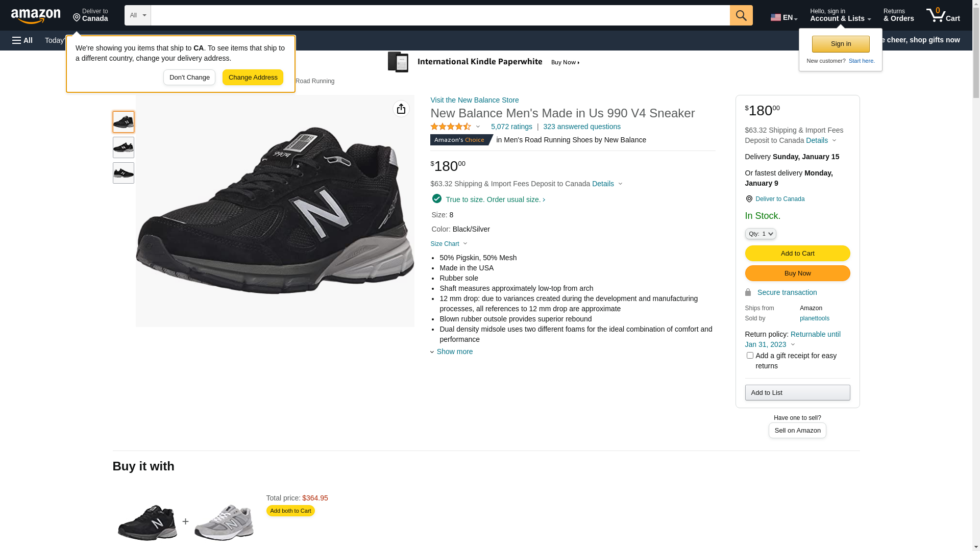Click the share icon on product image
Screen dimensions: 980x551
click(x=401, y=109)
